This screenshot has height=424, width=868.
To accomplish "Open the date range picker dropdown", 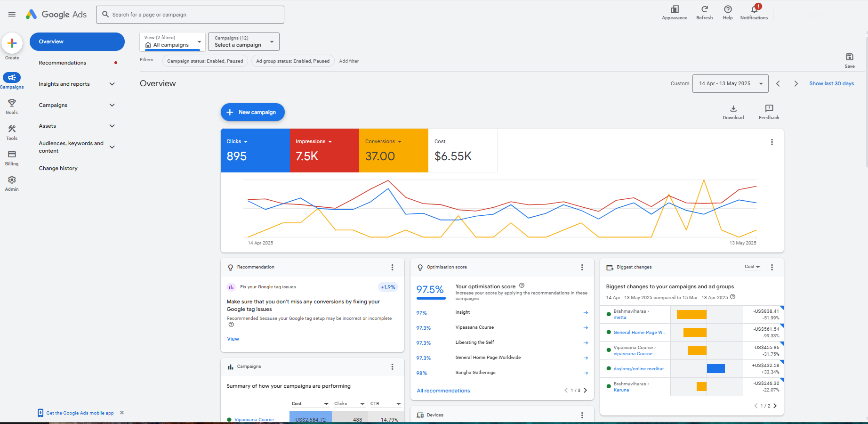I will pos(731,83).
